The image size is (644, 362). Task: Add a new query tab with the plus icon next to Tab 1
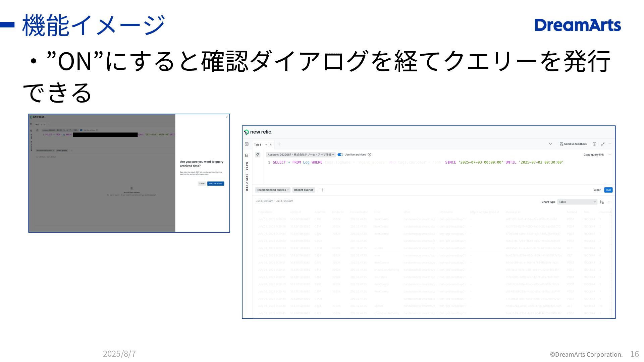[x=280, y=144]
